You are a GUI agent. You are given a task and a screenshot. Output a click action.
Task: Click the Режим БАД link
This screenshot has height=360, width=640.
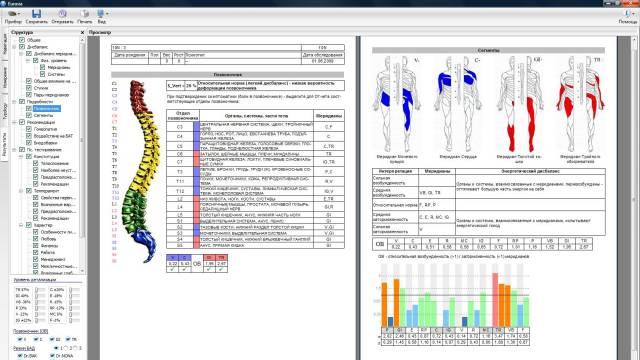(24, 349)
